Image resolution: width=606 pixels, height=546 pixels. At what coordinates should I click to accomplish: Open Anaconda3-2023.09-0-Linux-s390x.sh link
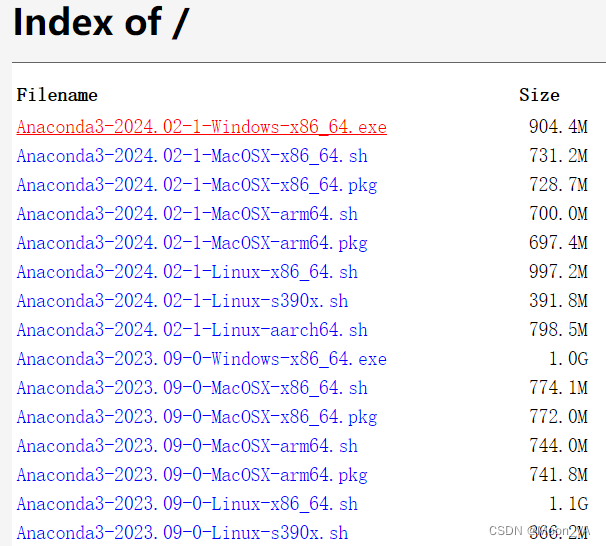182,533
